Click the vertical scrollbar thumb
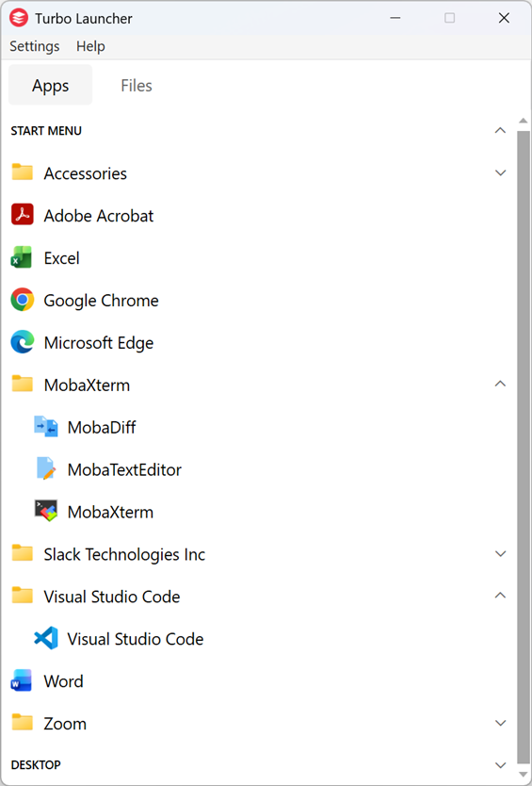Screen dimensions: 532x786 (x=523, y=446)
